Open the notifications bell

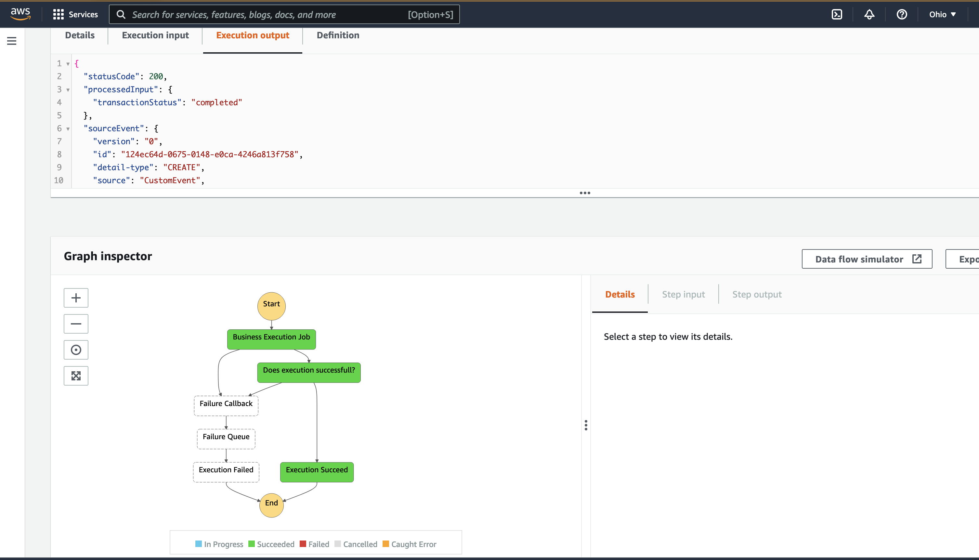[x=869, y=15]
